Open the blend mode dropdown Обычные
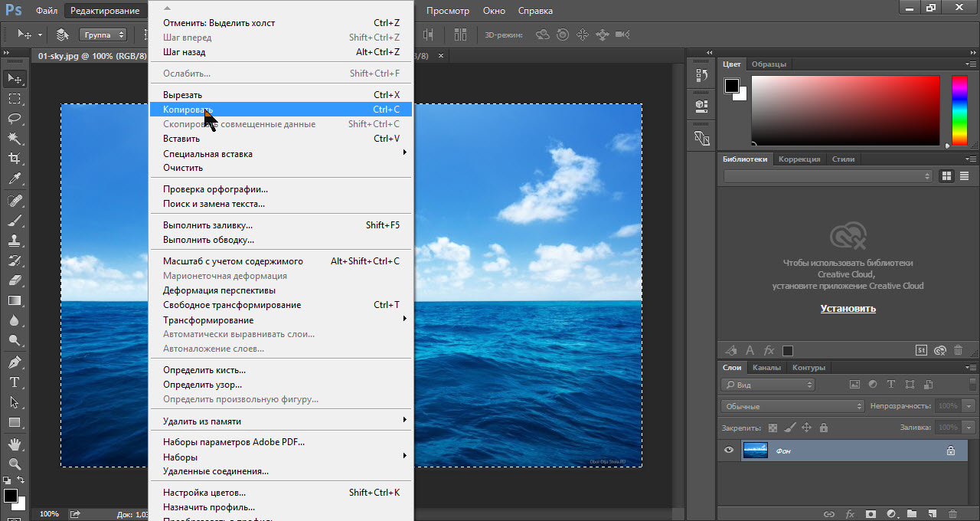980x521 pixels. pos(792,406)
